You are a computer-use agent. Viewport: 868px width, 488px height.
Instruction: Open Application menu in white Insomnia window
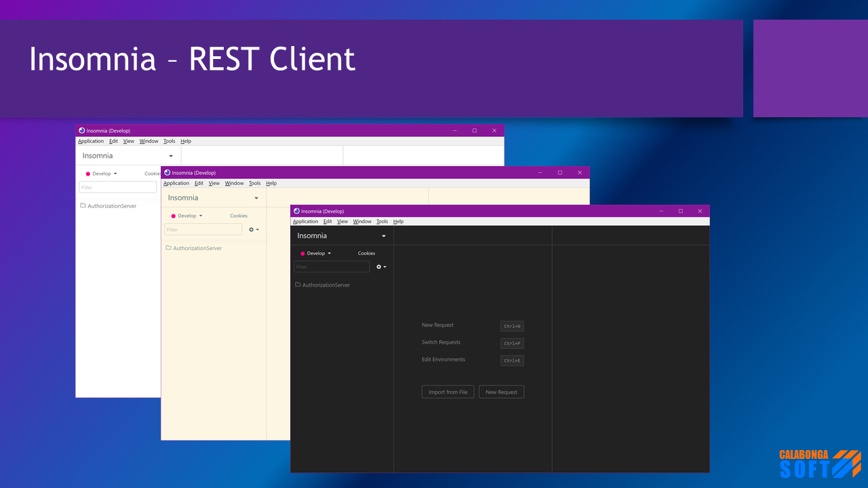(91, 142)
